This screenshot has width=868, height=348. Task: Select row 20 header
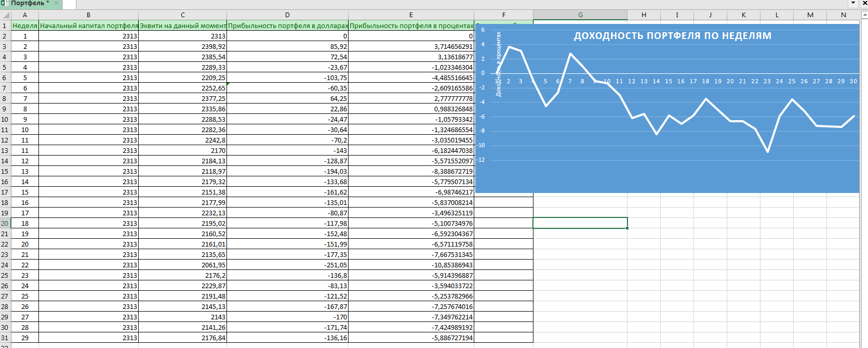5,223
